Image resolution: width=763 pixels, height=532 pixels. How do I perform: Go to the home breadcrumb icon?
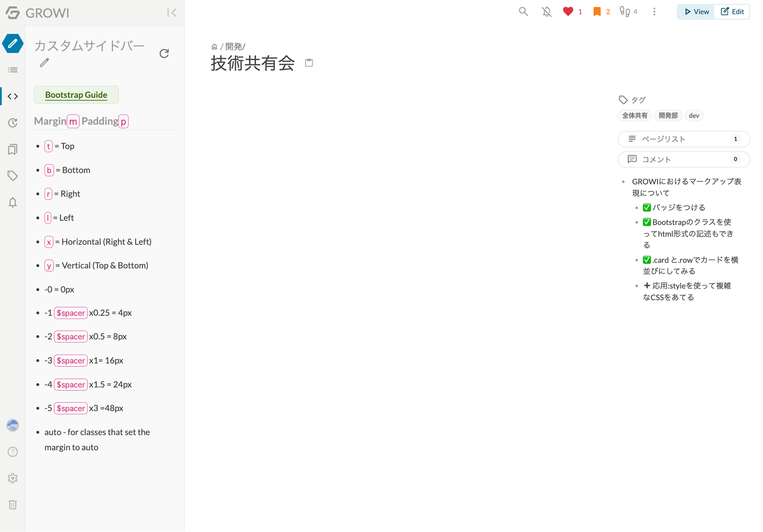(x=214, y=47)
